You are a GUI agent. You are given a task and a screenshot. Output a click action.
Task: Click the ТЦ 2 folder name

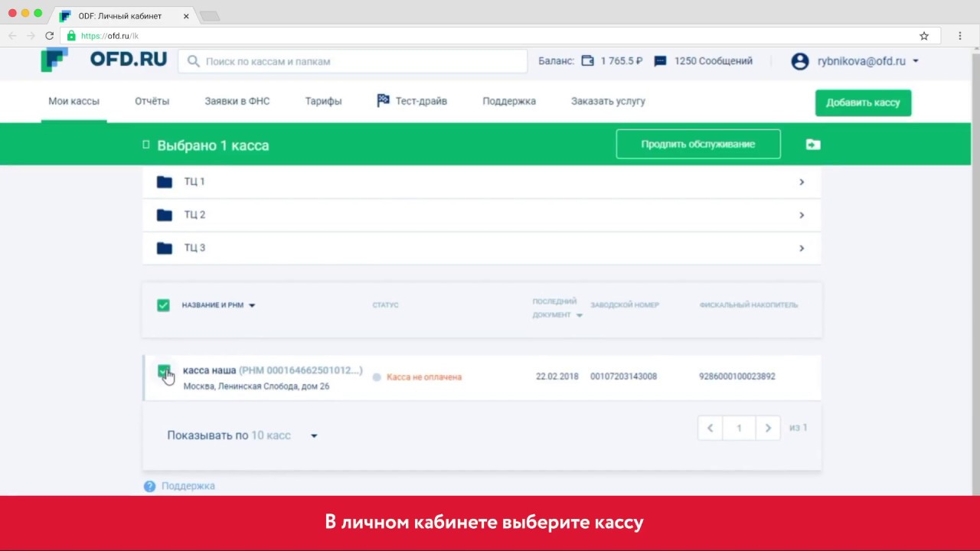pyautogui.click(x=194, y=215)
